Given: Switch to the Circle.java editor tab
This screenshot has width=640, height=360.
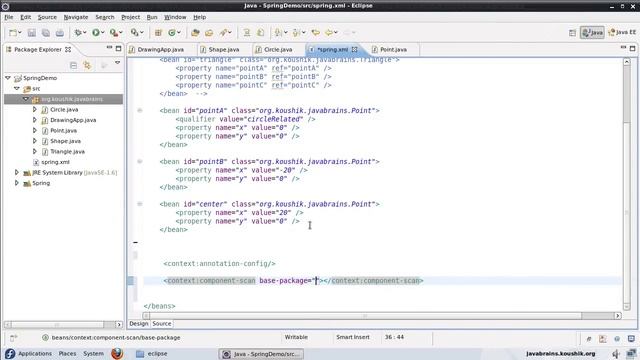Looking at the screenshot, I should (x=278, y=49).
